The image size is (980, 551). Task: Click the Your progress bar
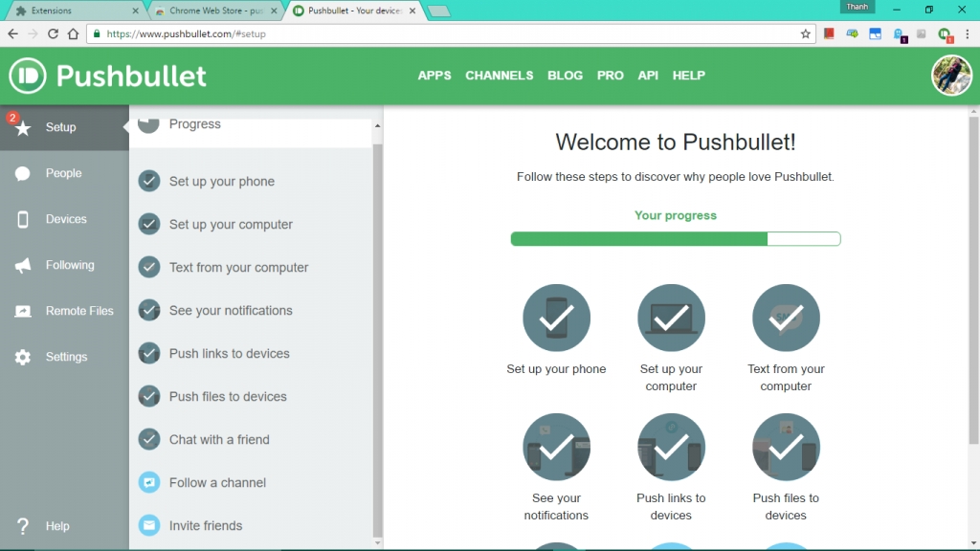676,238
